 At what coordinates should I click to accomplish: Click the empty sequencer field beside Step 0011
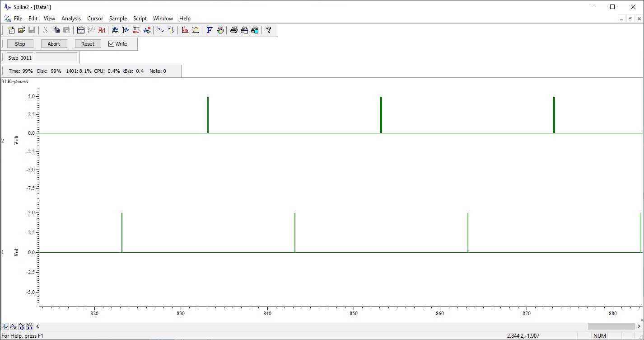(x=56, y=57)
